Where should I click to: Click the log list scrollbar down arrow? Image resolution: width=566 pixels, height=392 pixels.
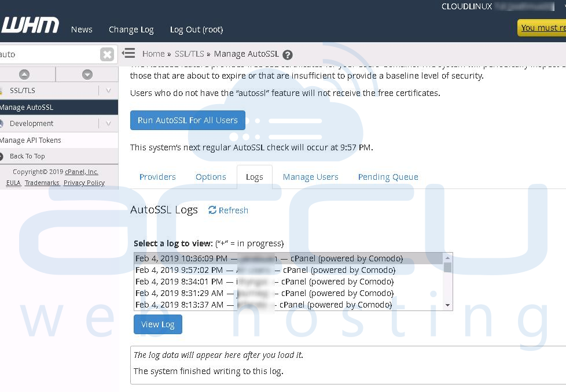(x=447, y=305)
